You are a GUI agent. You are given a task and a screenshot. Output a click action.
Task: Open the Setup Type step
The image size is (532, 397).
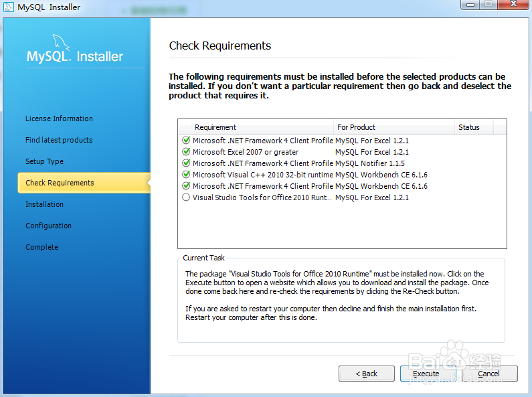coord(44,161)
